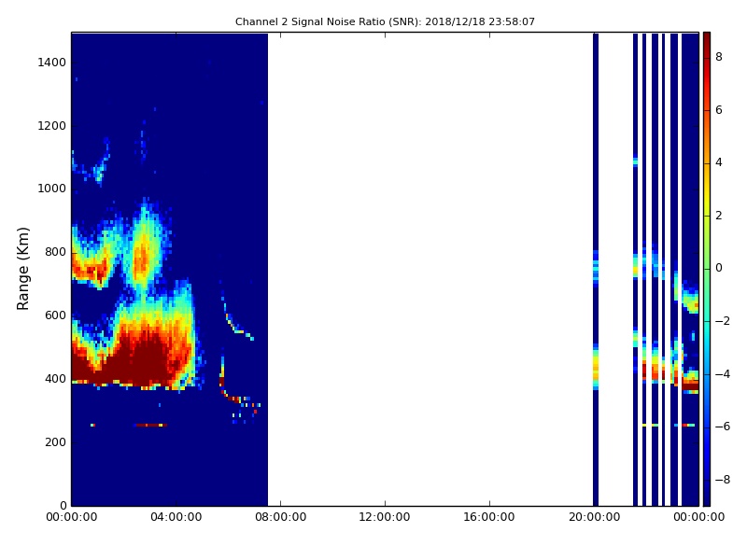The width and height of the screenshot is (747, 560).
Task: Click the colorbar label −4
Action: point(723,374)
